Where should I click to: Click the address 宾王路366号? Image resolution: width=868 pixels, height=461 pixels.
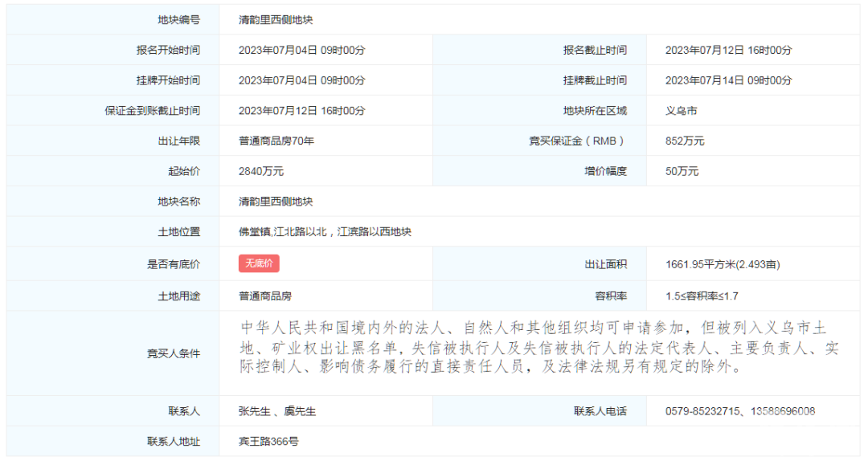pos(268,442)
